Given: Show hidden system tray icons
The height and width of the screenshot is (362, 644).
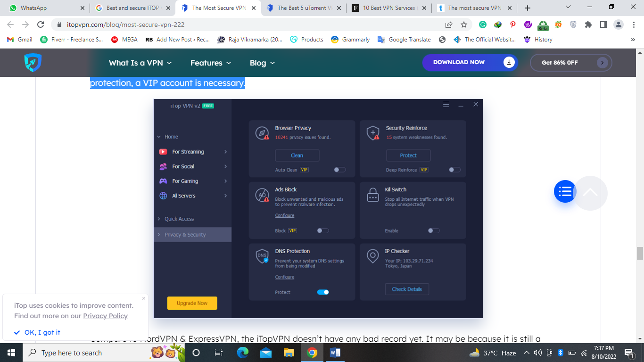Looking at the screenshot, I should (527, 353).
